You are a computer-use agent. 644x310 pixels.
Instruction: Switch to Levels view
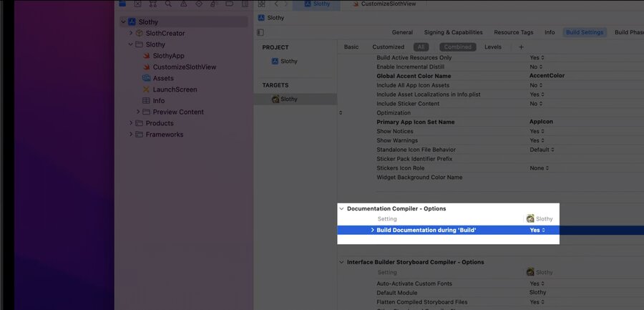(493, 47)
